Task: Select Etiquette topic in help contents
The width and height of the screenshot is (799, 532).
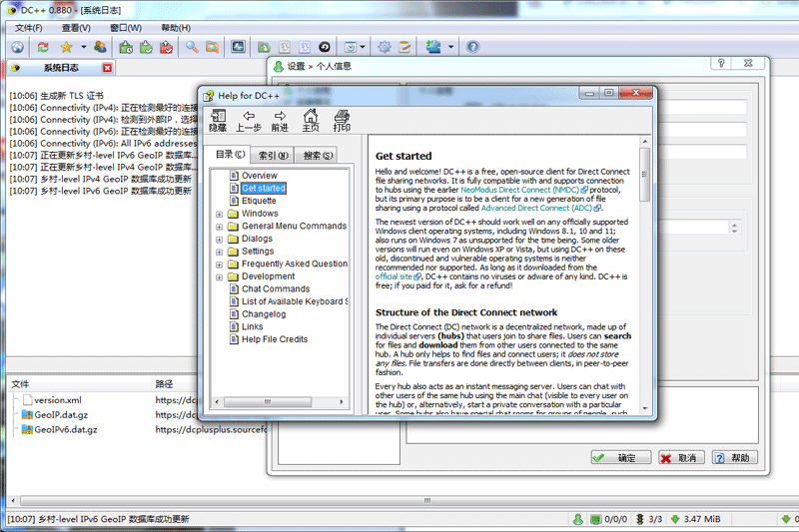Action: coord(259,201)
